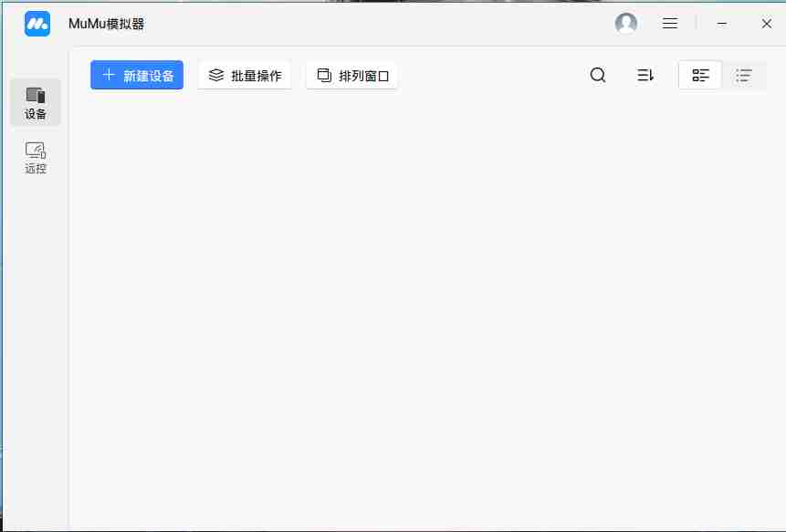786x532 pixels.
Task: Open the user avatar account menu
Action: point(626,24)
